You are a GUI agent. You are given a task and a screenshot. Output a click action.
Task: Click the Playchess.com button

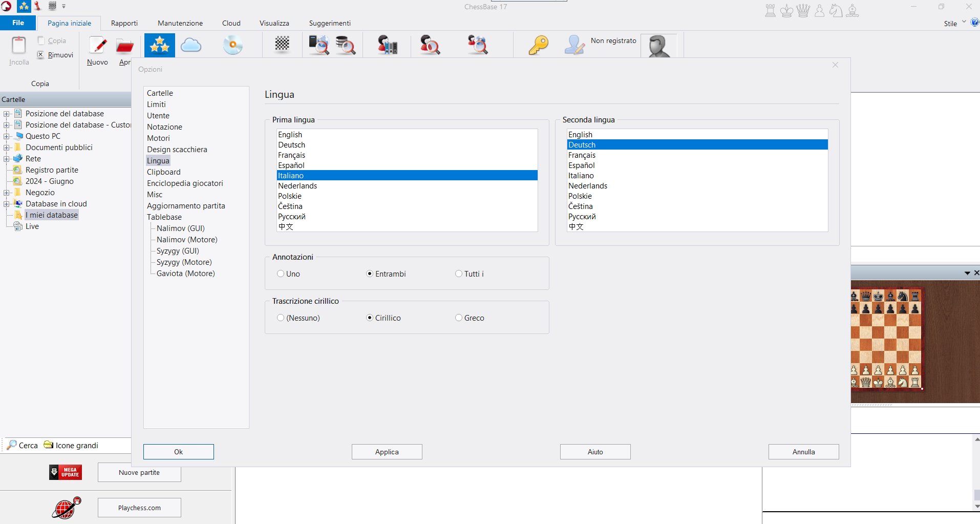tap(139, 508)
